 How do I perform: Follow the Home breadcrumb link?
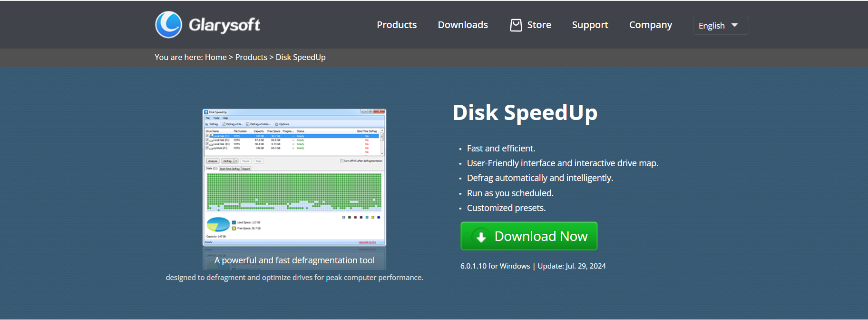click(x=215, y=57)
